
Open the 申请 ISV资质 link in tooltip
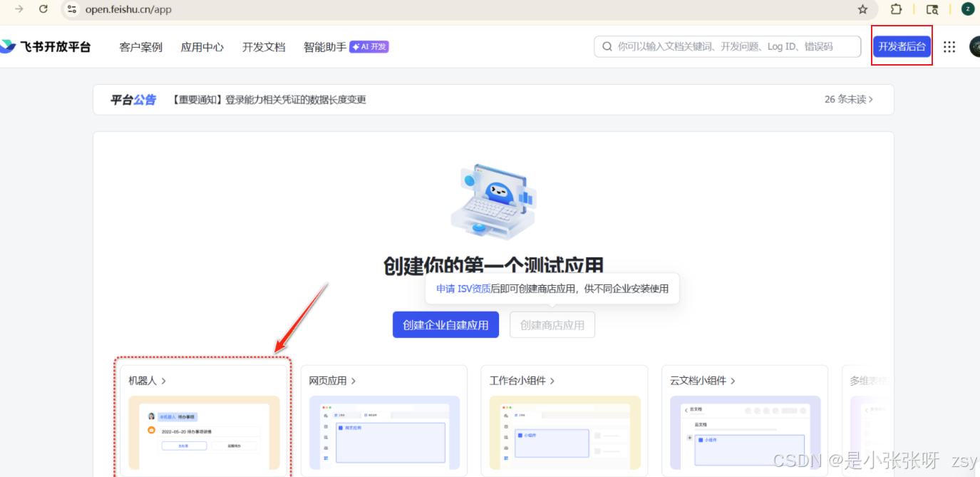pyautogui.click(x=463, y=289)
